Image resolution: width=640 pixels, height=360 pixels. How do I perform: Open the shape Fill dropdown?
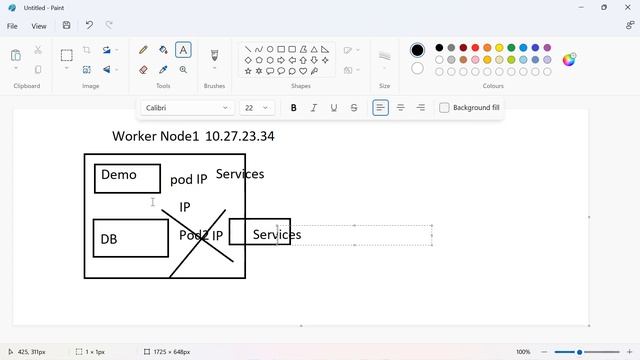[x=351, y=70]
